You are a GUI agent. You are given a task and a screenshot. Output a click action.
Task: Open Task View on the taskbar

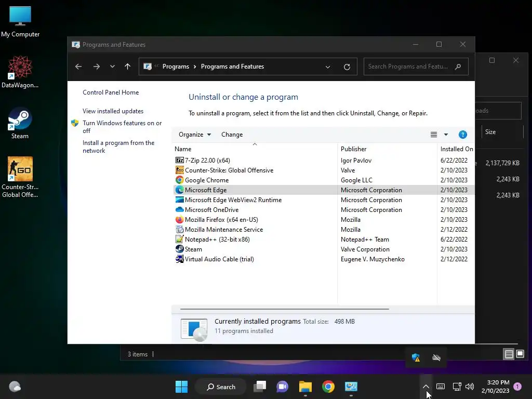[x=260, y=387]
